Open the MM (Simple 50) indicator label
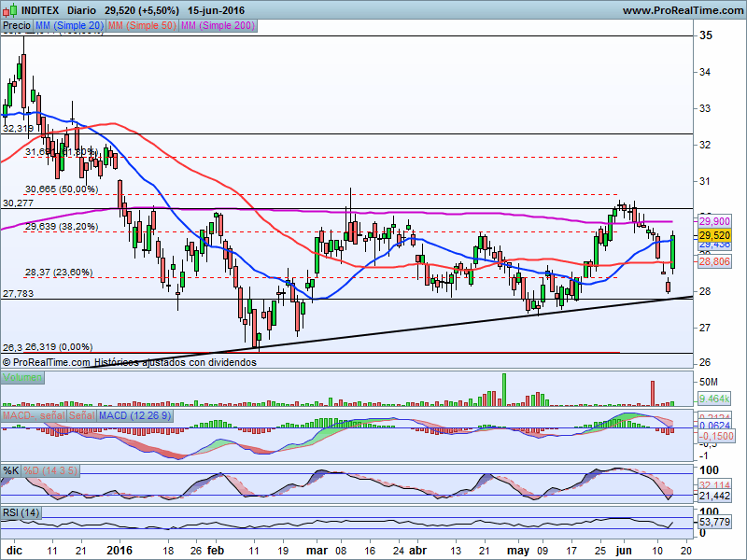Image resolution: width=747 pixels, height=560 pixels. pyautogui.click(x=142, y=26)
